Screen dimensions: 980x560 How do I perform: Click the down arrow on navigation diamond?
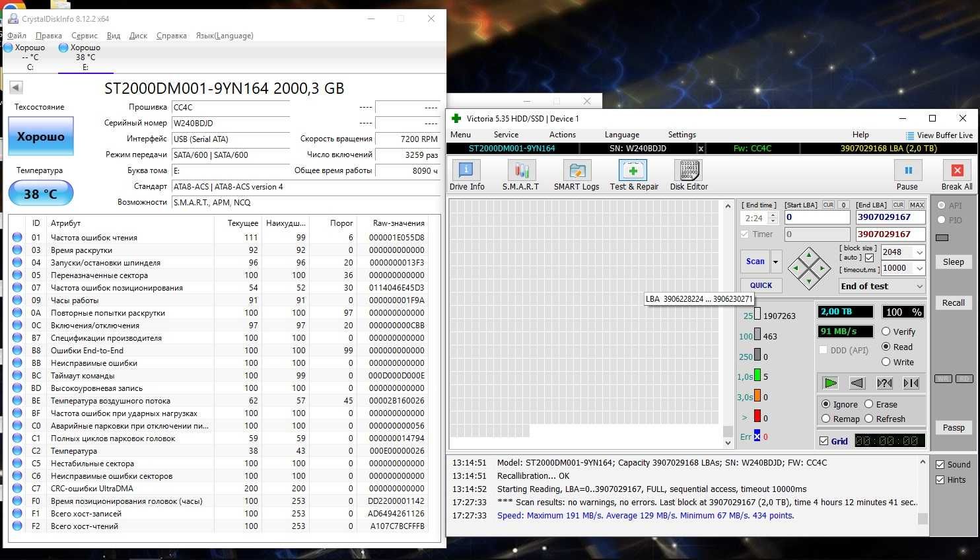(x=809, y=281)
